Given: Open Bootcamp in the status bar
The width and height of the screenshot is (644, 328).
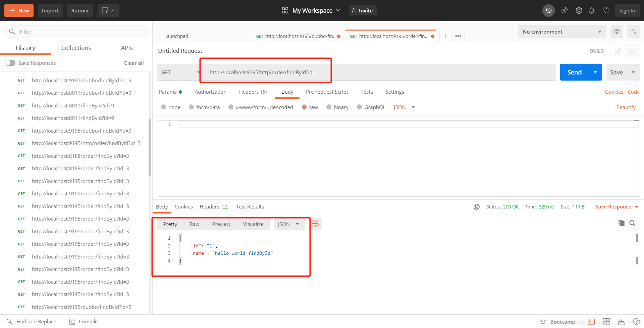Looking at the screenshot, I should (557, 322).
